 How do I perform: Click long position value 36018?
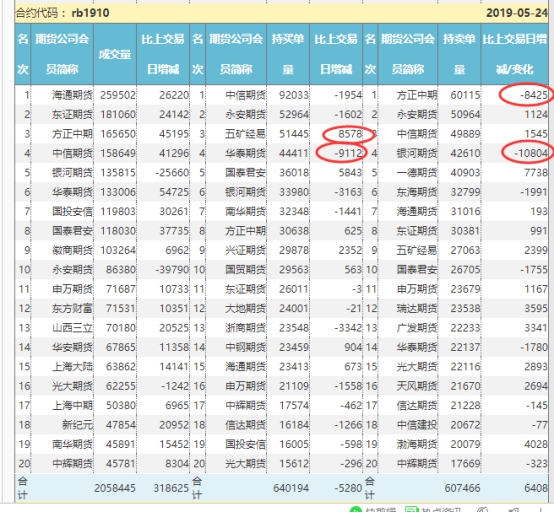coord(294,173)
